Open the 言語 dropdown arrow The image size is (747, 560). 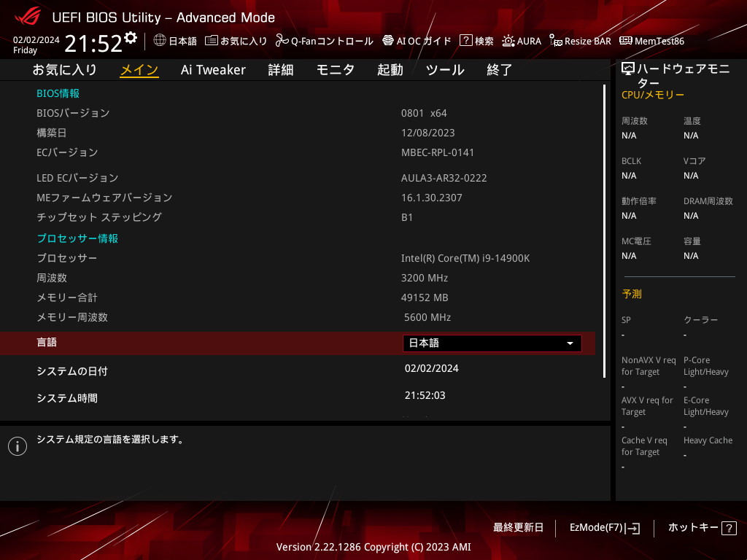click(570, 343)
